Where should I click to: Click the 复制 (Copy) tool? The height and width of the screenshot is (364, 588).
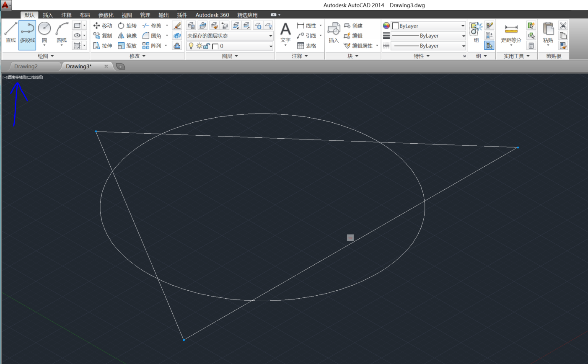click(x=103, y=36)
